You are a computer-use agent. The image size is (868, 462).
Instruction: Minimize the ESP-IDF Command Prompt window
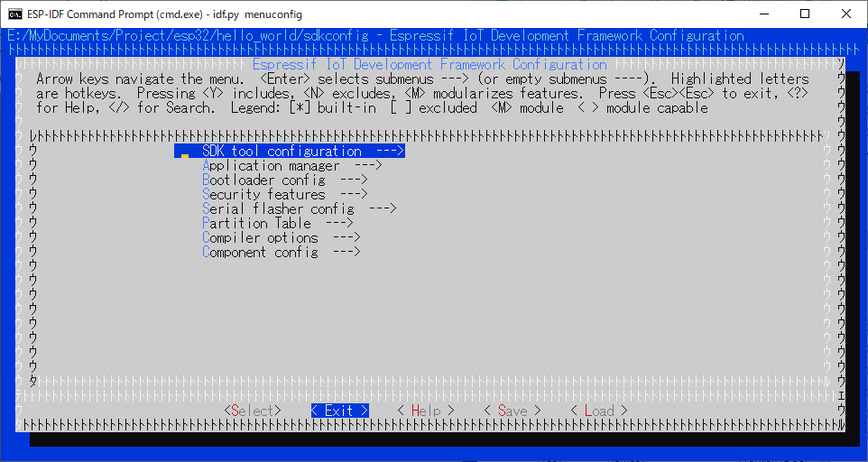[764, 14]
